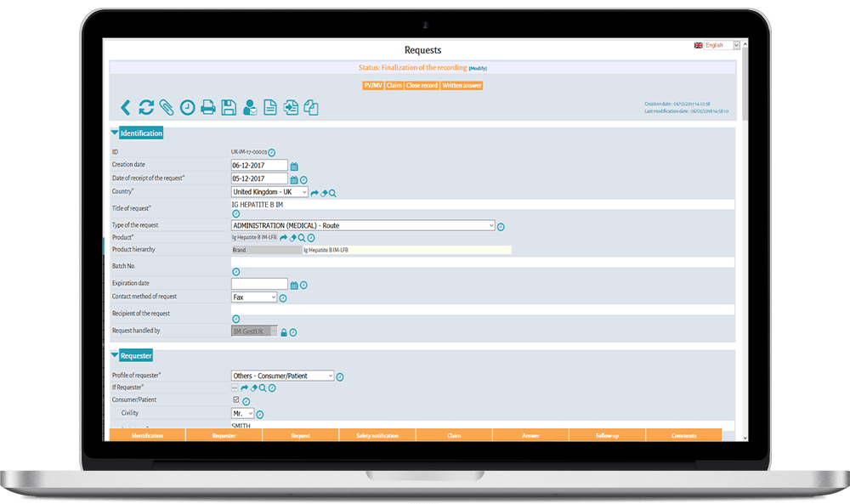850x504 pixels.
Task: Open calendar picker for Expiration date
Action: [x=294, y=285]
